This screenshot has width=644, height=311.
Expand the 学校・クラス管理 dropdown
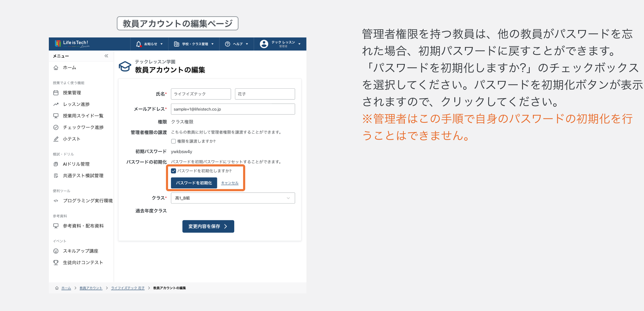click(213, 44)
